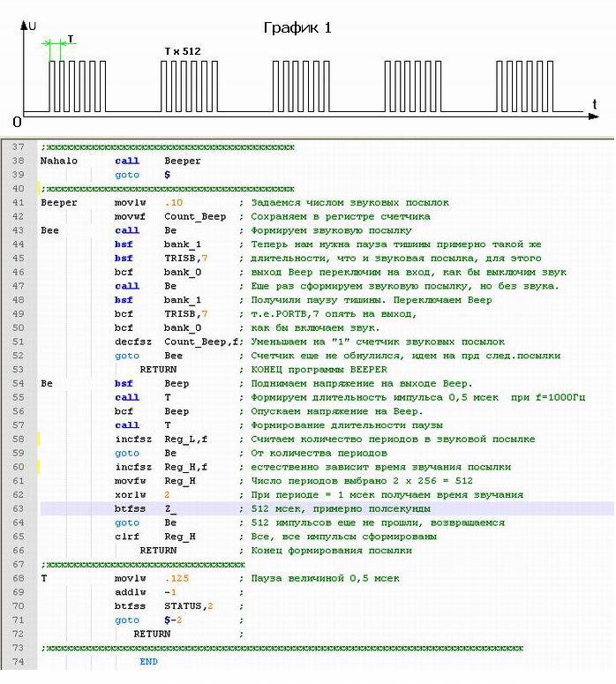616x684 pixels.
Task: Click "goto" keyword on line 52
Action: point(127,356)
